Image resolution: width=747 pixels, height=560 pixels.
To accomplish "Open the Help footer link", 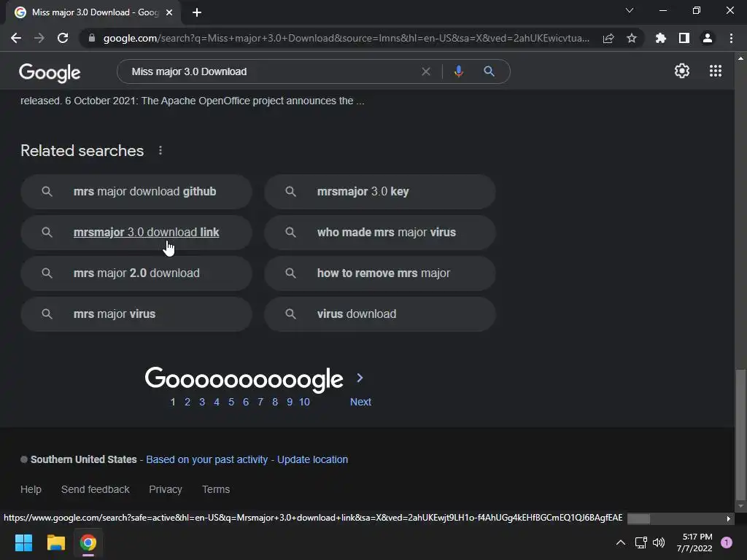I will pyautogui.click(x=31, y=489).
